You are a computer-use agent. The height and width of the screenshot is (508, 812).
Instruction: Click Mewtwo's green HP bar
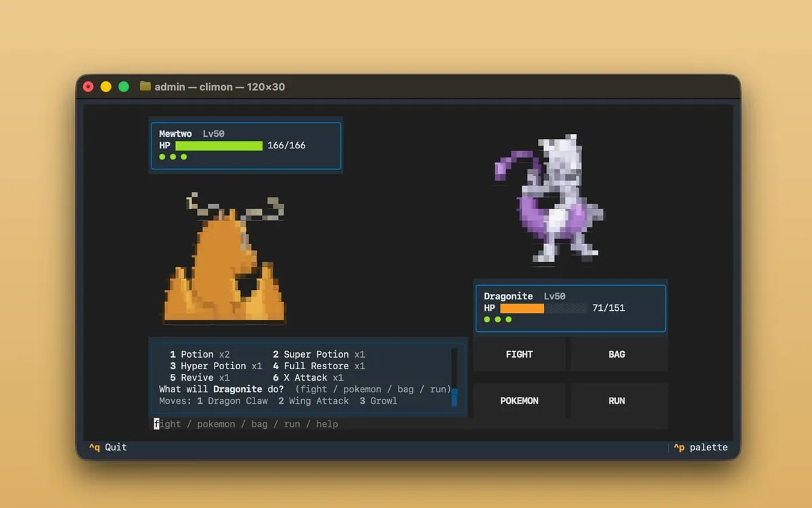(x=219, y=146)
